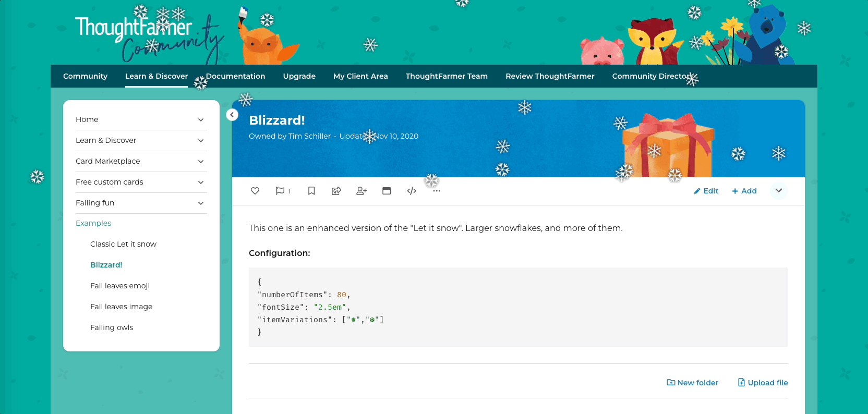Screen dimensions: 868x414
Task: Open the Documentation menu
Action: (x=236, y=76)
